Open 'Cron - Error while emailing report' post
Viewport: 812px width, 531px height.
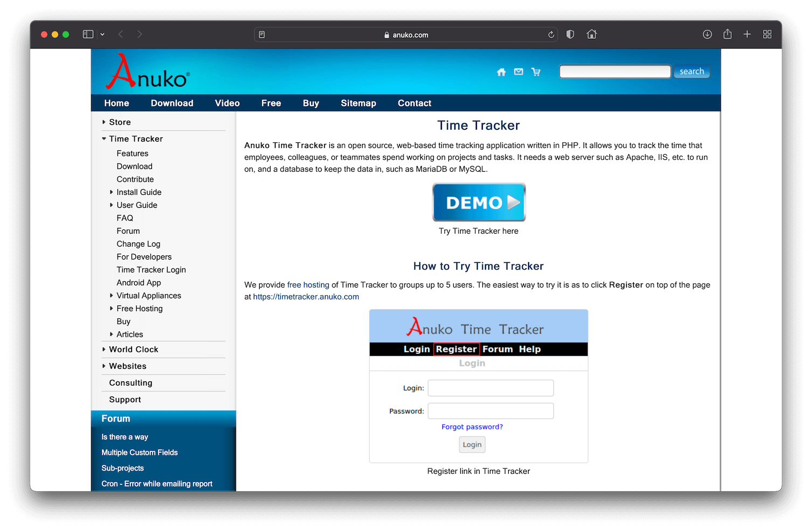(157, 484)
